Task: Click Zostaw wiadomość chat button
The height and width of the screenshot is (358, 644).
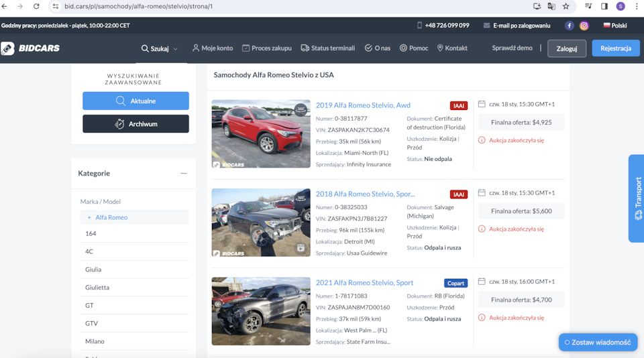Action: (x=598, y=342)
